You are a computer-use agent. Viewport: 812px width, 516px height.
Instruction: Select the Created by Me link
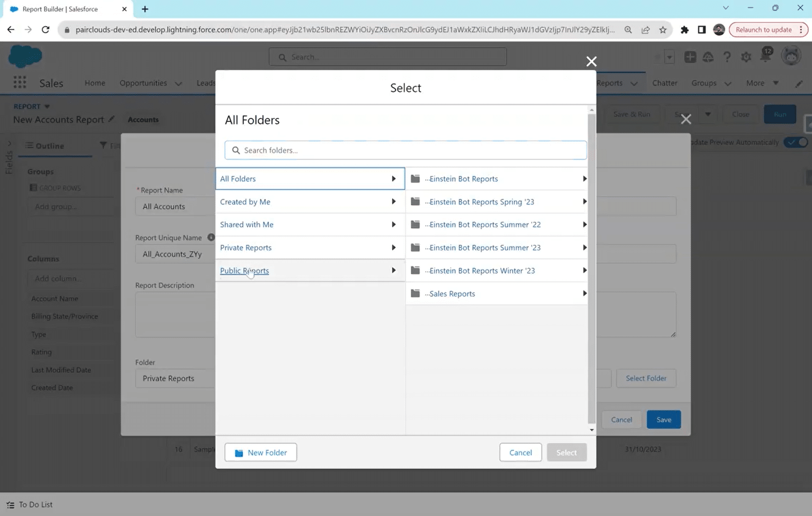tap(245, 202)
